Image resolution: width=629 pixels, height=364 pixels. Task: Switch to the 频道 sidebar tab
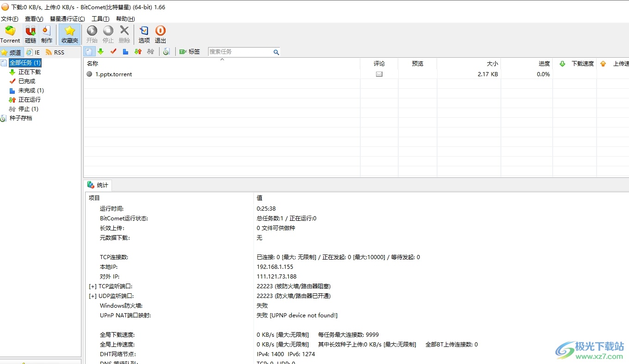[x=11, y=52]
